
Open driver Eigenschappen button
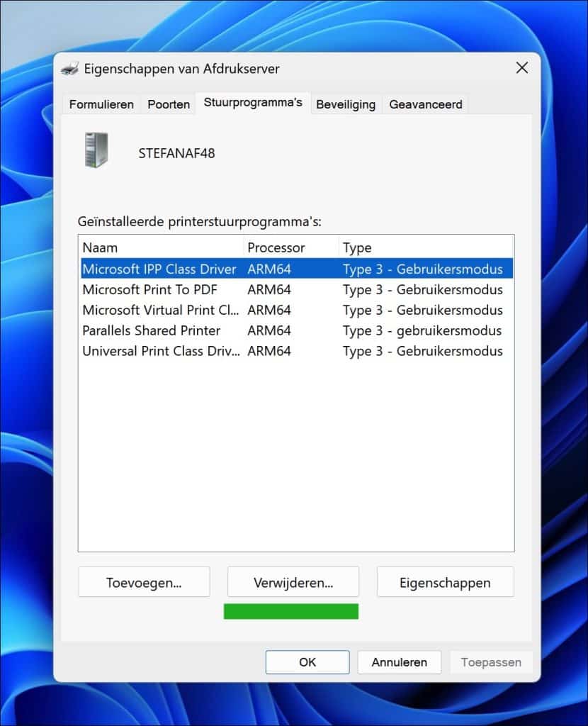click(445, 582)
